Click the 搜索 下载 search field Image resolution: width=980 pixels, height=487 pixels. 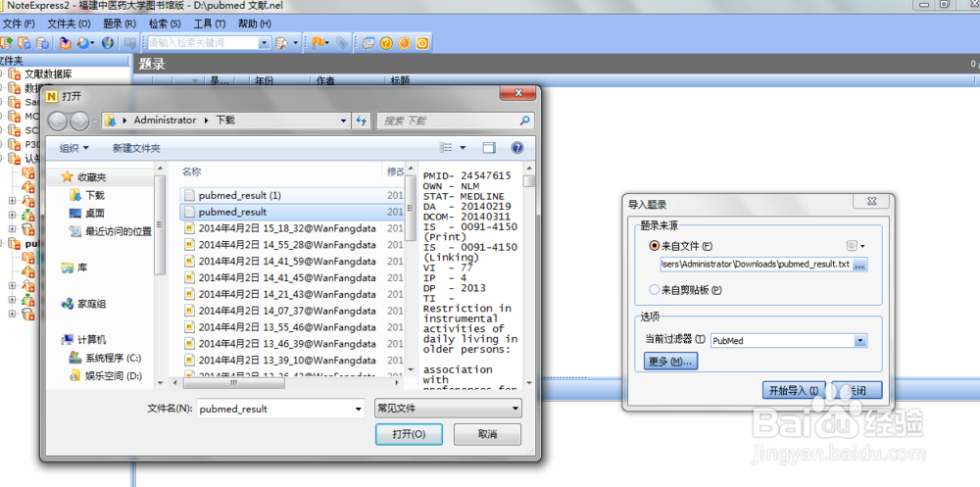pyautogui.click(x=455, y=121)
